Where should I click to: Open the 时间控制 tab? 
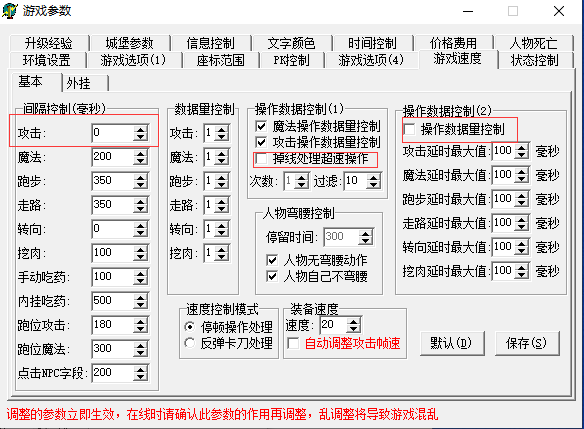372,43
